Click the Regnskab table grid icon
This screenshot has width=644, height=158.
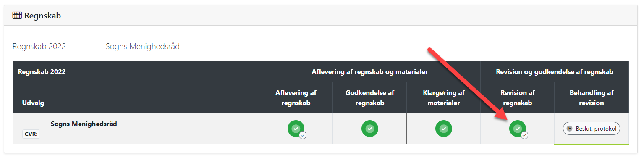(17, 16)
